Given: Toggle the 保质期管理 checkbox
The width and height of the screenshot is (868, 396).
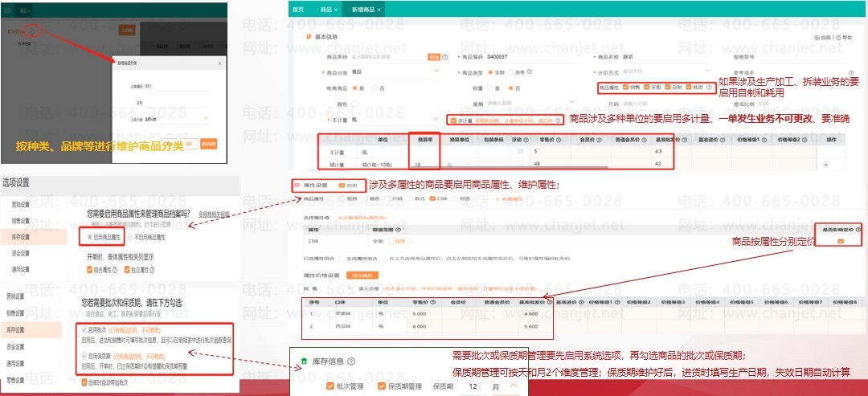Looking at the screenshot, I should [x=382, y=386].
